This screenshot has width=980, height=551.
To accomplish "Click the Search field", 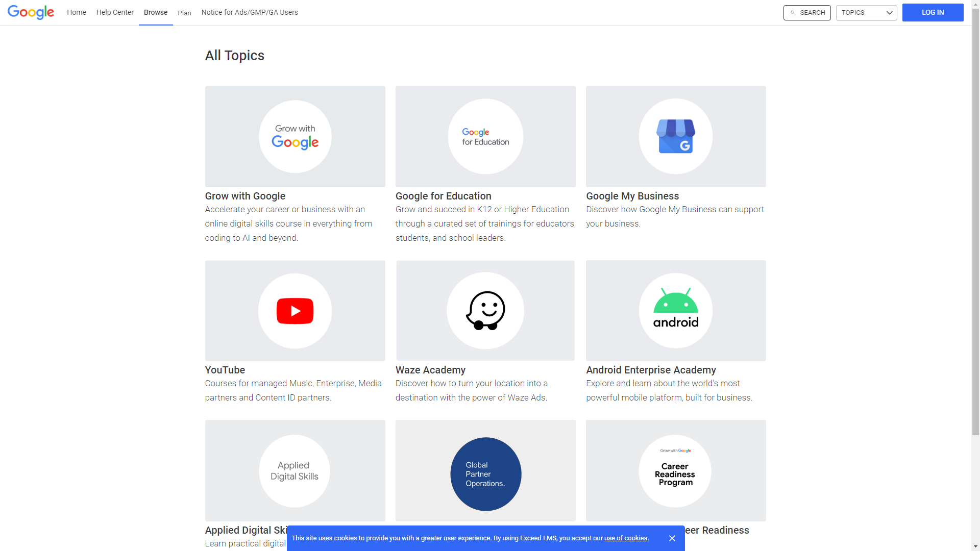I will coord(807,13).
